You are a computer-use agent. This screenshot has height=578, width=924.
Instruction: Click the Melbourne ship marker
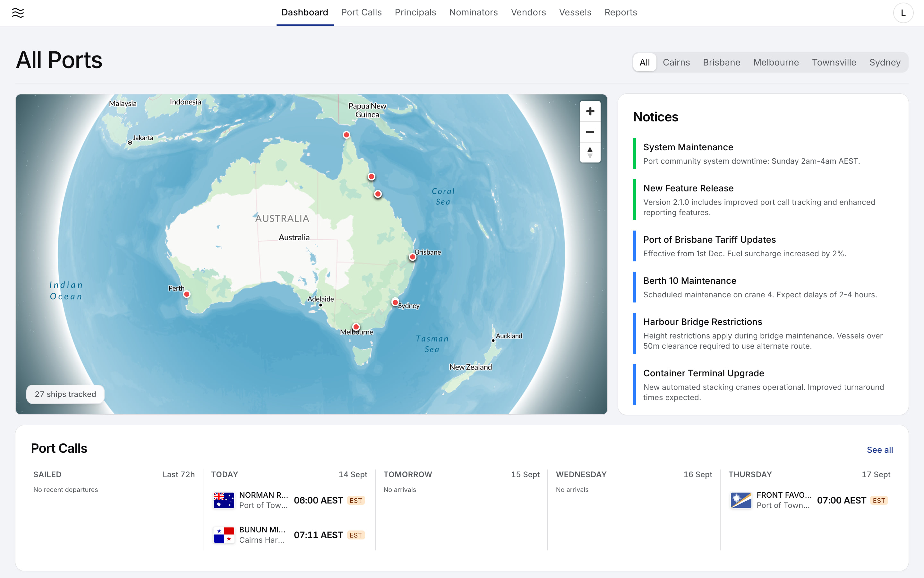coord(356,327)
